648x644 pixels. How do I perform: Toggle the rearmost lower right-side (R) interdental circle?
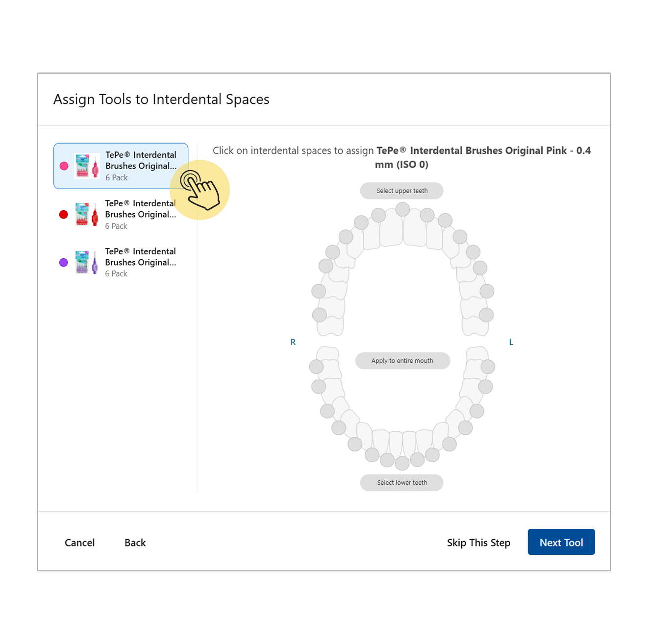point(316,367)
